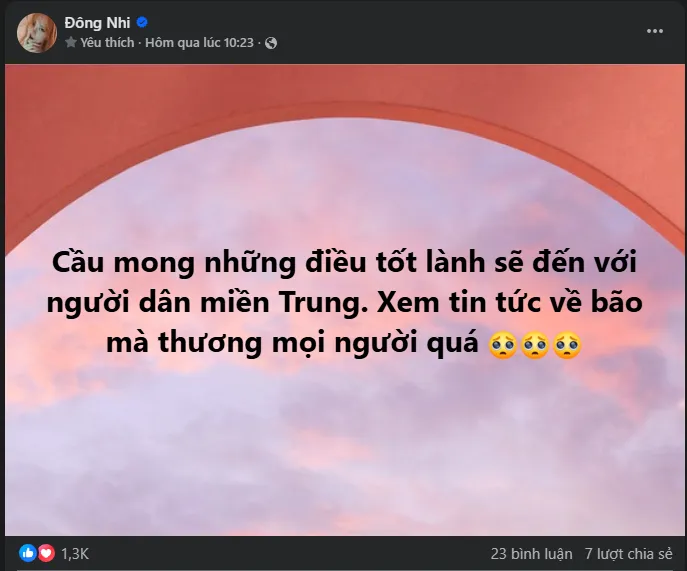
Task: Click the red heart reaction icon
Action: (46, 553)
